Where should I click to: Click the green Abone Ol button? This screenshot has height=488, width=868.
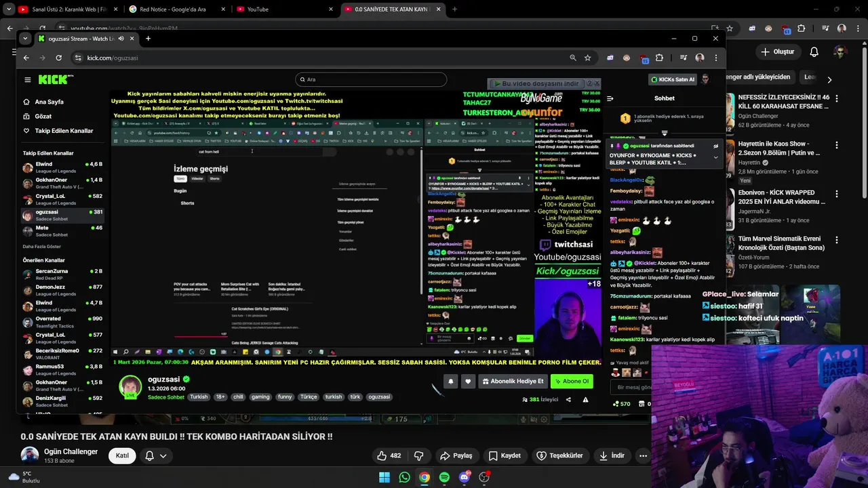(572, 381)
